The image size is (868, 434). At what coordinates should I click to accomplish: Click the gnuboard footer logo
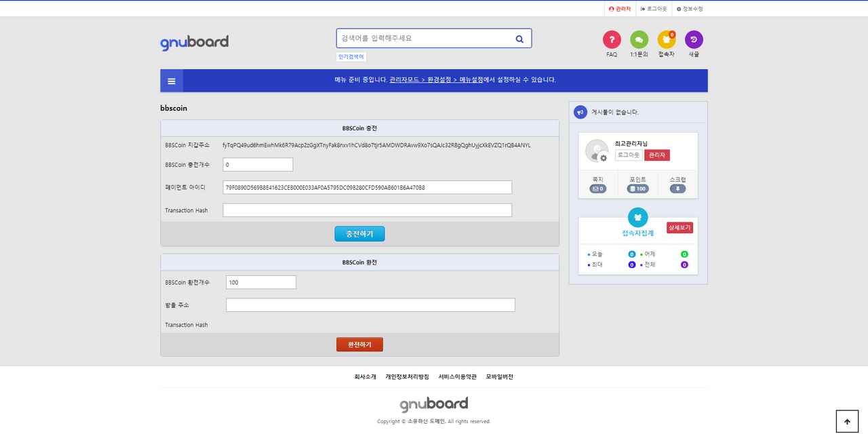(434, 405)
